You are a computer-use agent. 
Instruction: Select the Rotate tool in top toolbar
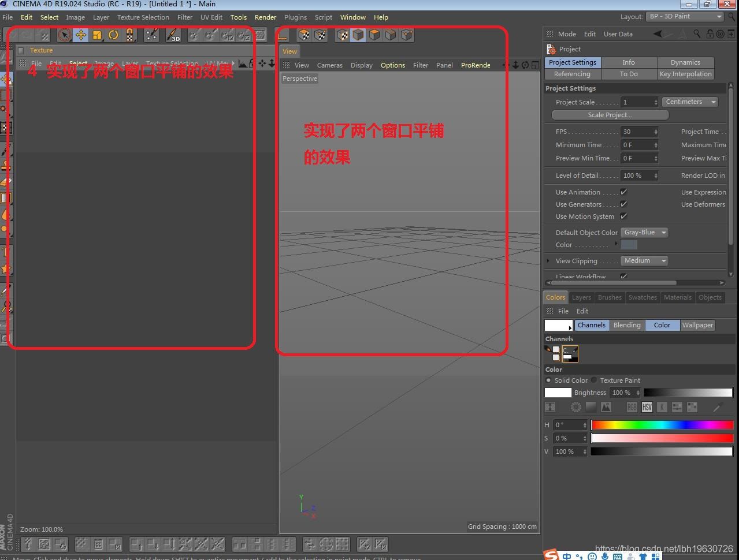pyautogui.click(x=113, y=35)
